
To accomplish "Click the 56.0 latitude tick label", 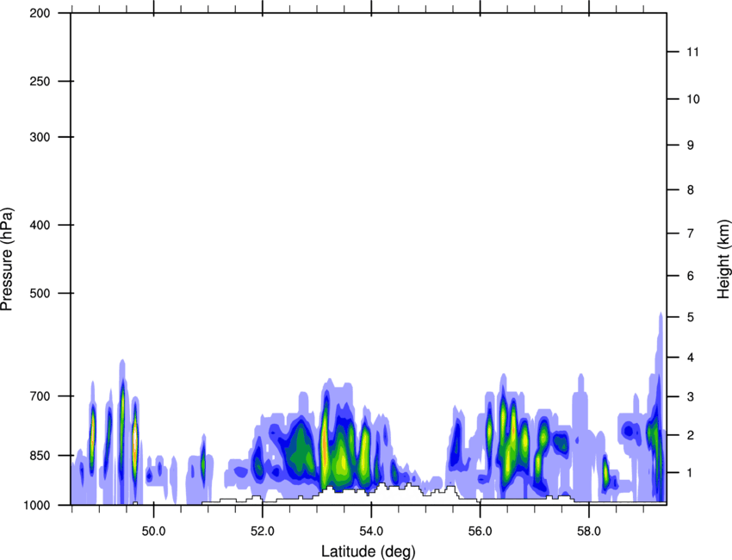I will [480, 532].
